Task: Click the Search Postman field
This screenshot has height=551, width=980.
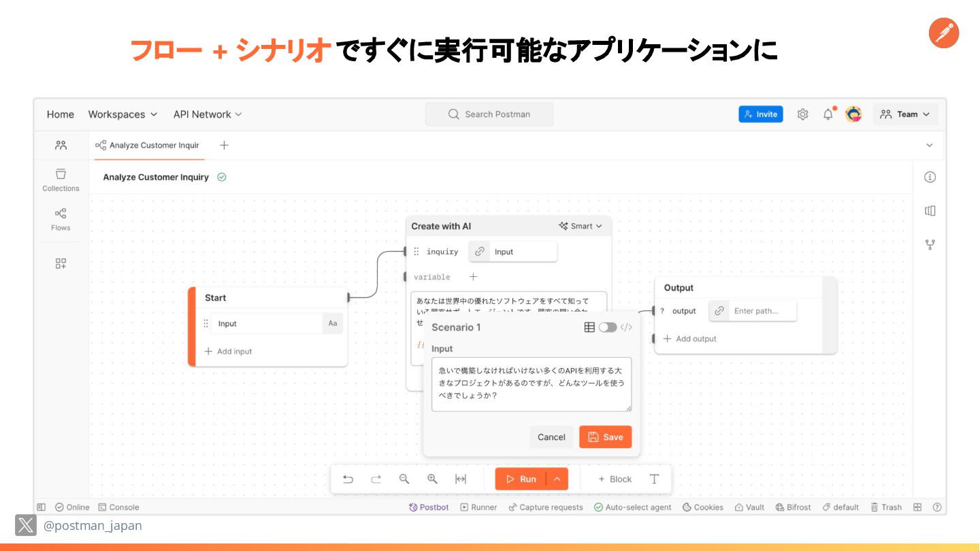Action: (489, 114)
